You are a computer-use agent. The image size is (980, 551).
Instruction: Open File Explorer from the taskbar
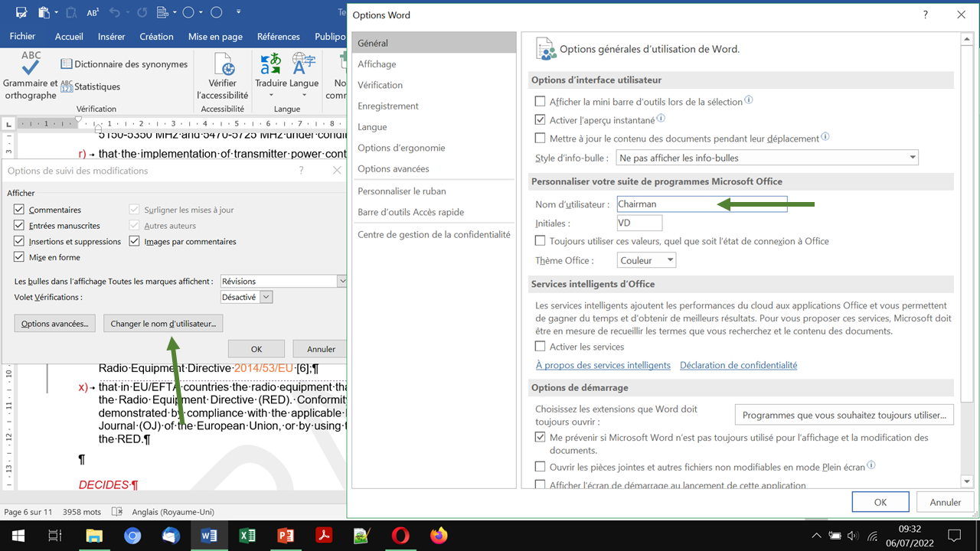pos(93,536)
